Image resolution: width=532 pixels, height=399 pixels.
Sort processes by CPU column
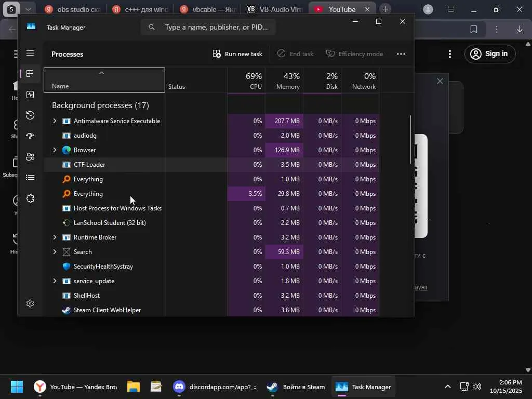point(246,80)
